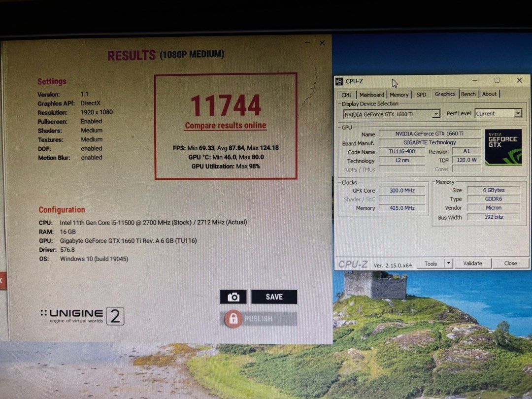Click the RESULTS (1080P MEDIUM) heading
The image size is (532, 399).
[x=166, y=55]
